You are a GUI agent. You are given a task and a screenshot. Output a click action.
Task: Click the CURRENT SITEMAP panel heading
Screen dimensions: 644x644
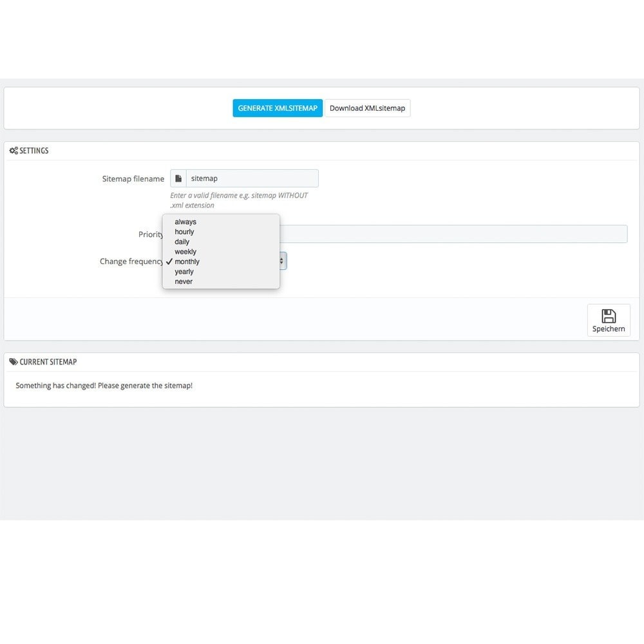pos(48,361)
